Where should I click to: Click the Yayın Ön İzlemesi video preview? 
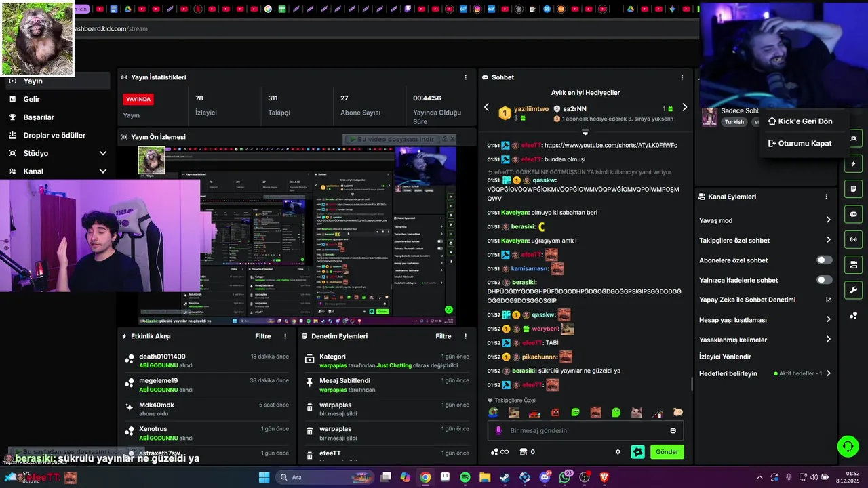pyautogui.click(x=297, y=236)
